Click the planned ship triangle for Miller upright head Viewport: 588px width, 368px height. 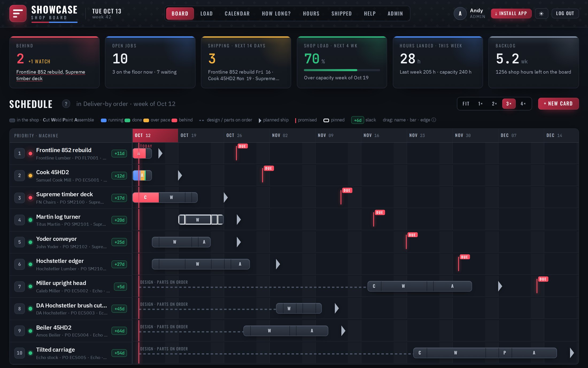point(500,286)
